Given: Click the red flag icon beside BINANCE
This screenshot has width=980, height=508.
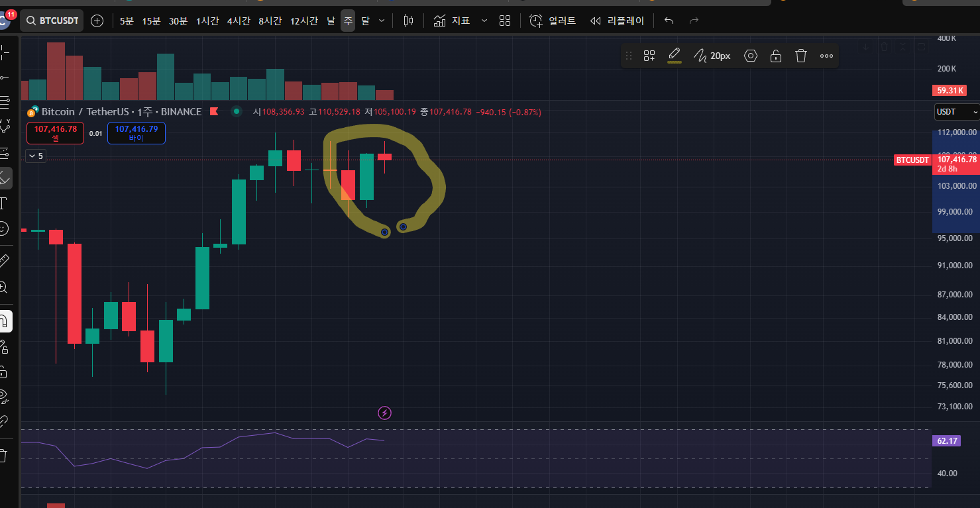Looking at the screenshot, I should coord(214,111).
